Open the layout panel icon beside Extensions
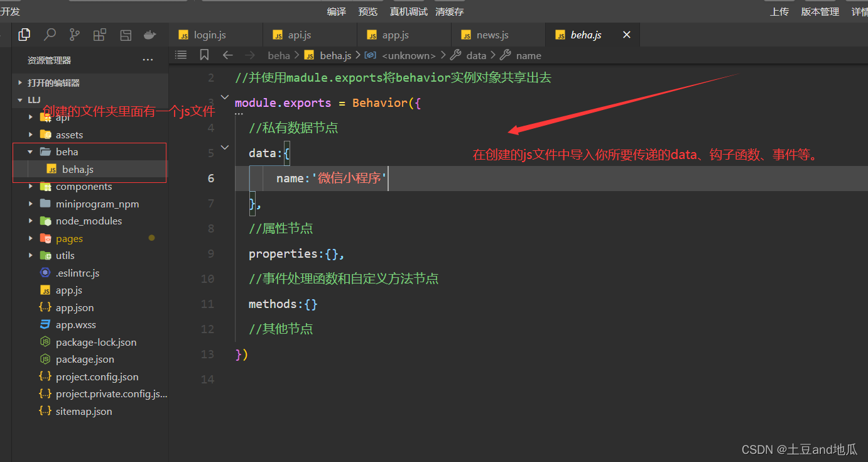 (x=126, y=35)
